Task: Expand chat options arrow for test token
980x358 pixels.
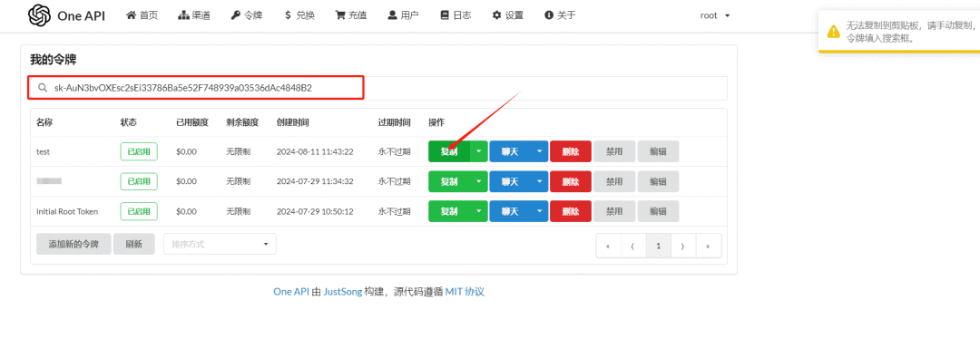Action: [x=539, y=151]
